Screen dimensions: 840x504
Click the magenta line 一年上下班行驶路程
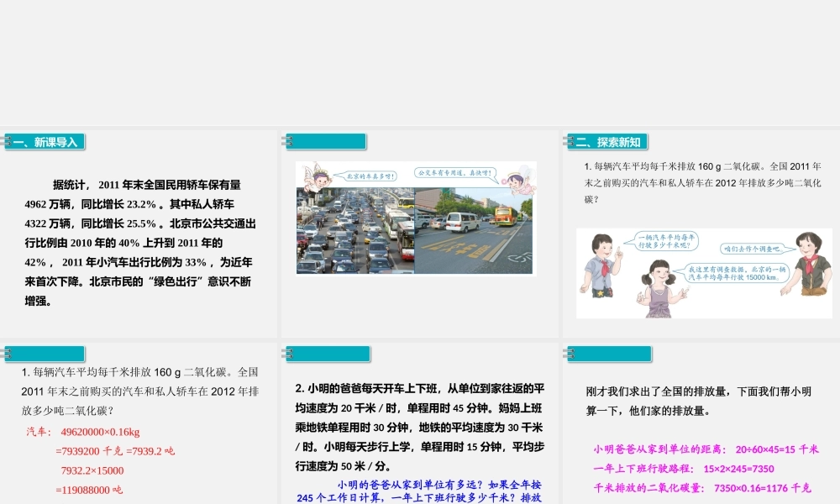tap(684, 469)
